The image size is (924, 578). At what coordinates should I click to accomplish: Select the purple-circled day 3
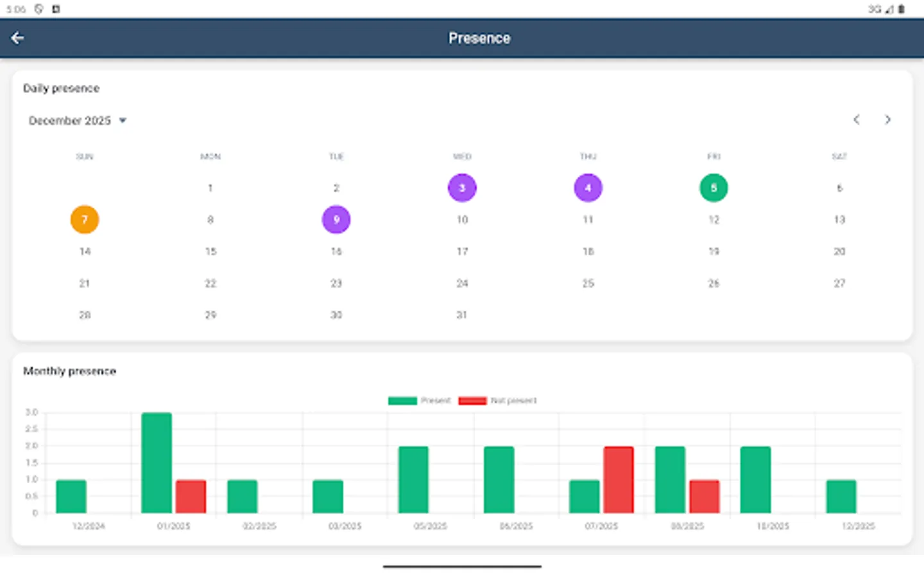coord(462,188)
